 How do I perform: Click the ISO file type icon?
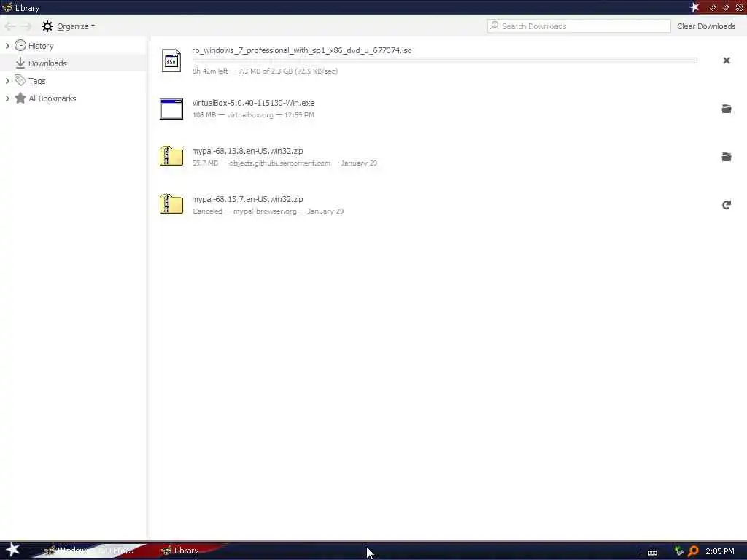(171, 61)
